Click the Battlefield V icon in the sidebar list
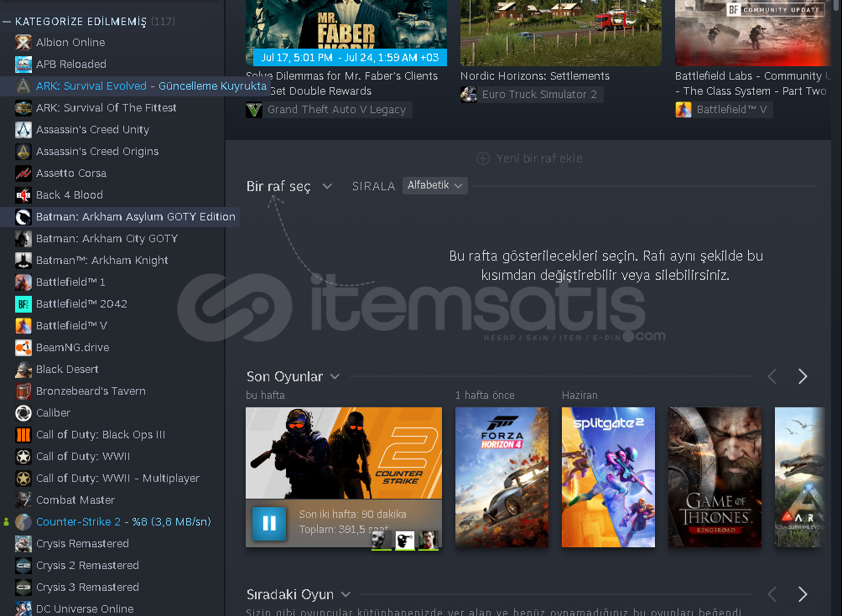The height and width of the screenshot is (616, 842). pyautogui.click(x=23, y=326)
